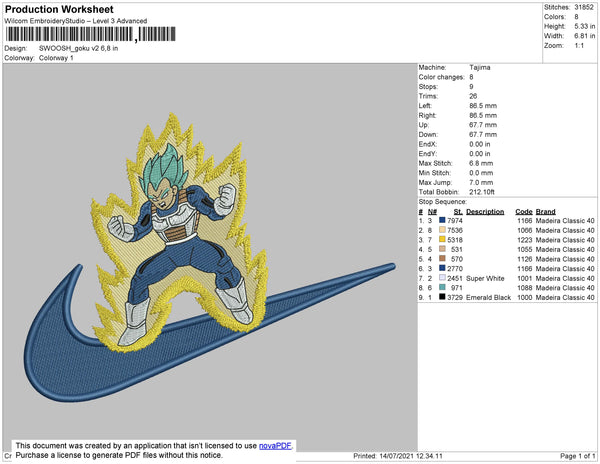
Task: Click code '1088' in stop sequence
Action: click(x=525, y=288)
